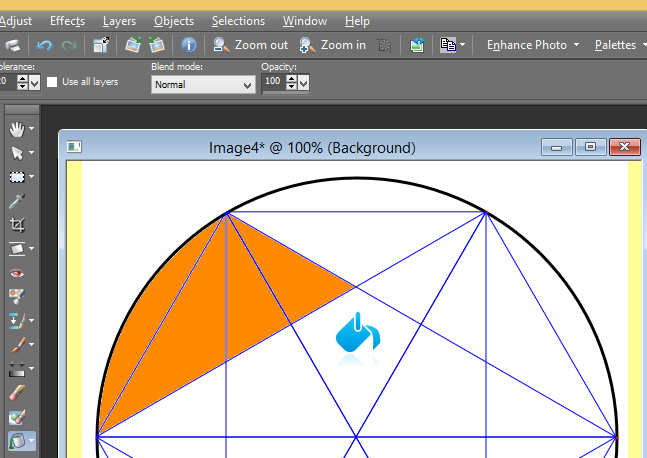Enable the Use all layers checkbox
Viewport: 647px width, 458px height.
52,82
